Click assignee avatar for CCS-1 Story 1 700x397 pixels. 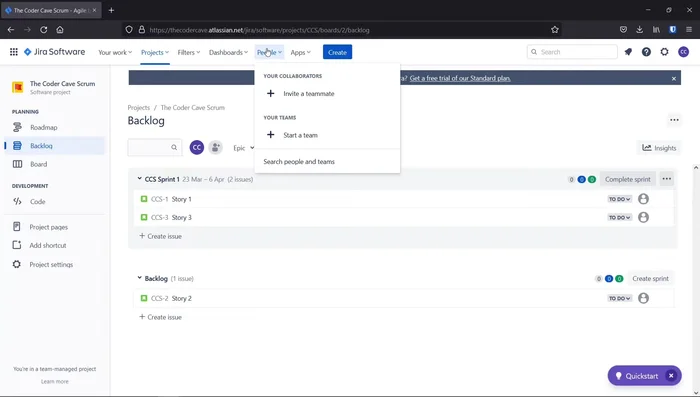pos(643,199)
